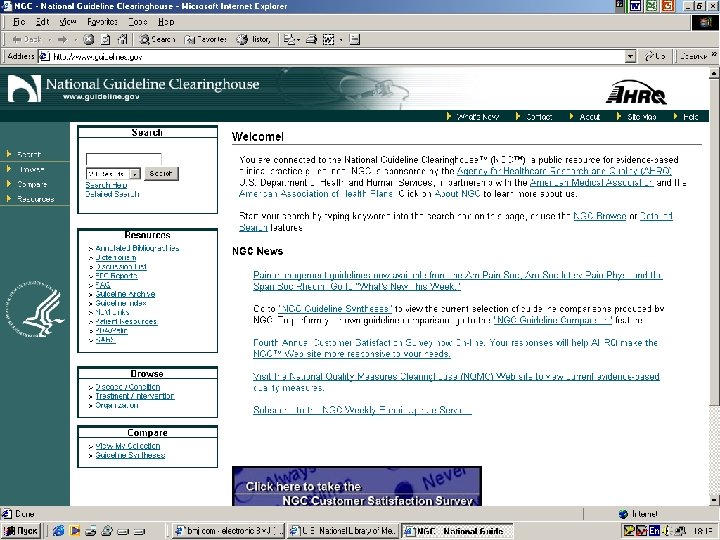
Task: Select Resources in left green sidebar
Action: [x=36, y=199]
